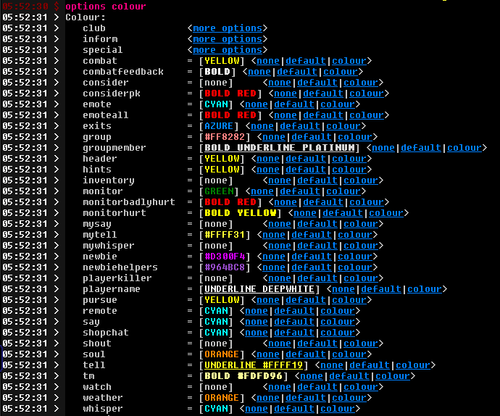This screenshot has height=416, width=500.
Task: Click colour link for playername row
Action: click(x=424, y=289)
